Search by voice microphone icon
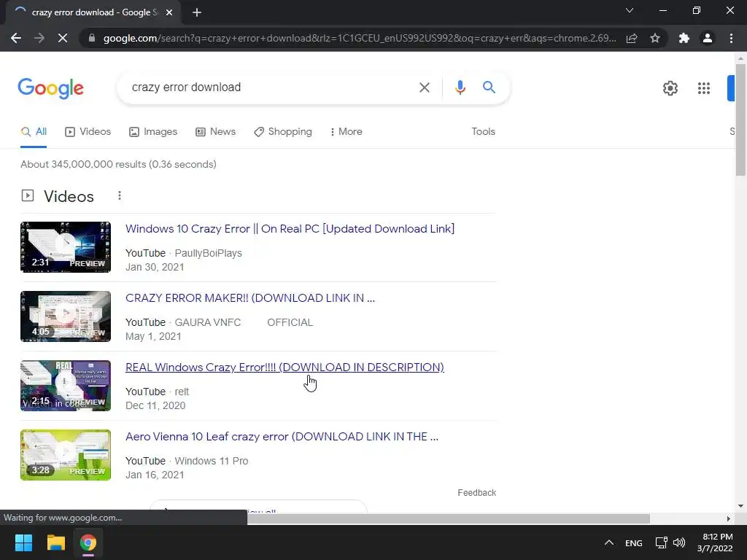Screen dimensions: 747x560 pyautogui.click(x=460, y=87)
